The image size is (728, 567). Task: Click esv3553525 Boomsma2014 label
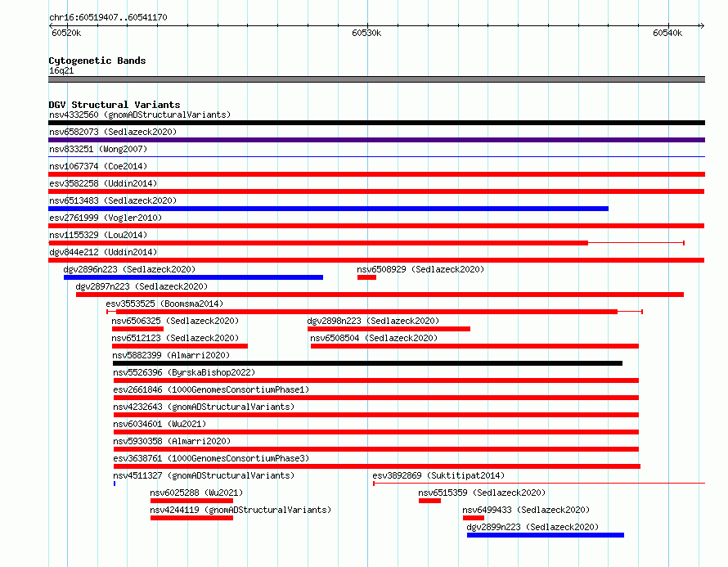click(164, 304)
